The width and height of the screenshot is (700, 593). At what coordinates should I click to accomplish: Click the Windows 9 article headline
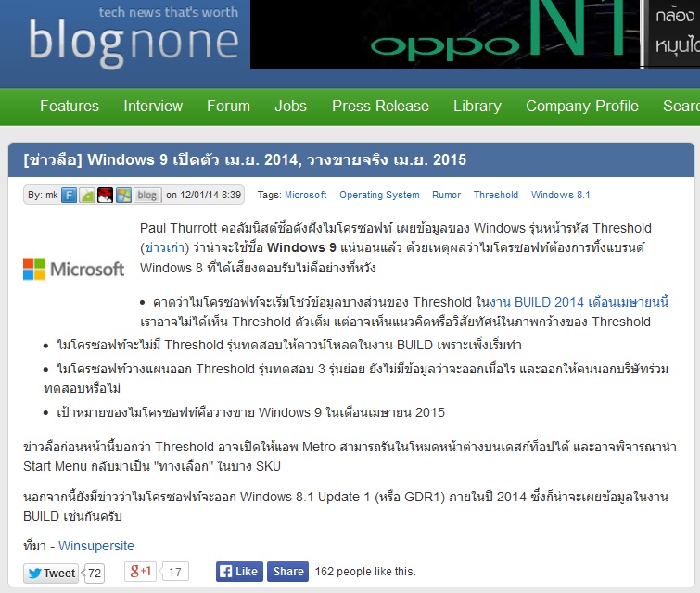(245, 159)
